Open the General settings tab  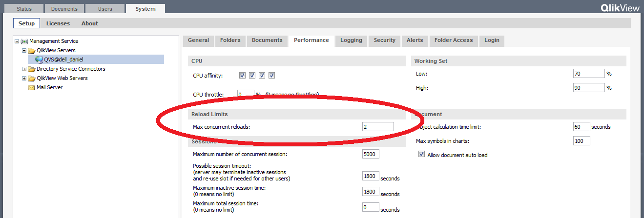pos(199,40)
